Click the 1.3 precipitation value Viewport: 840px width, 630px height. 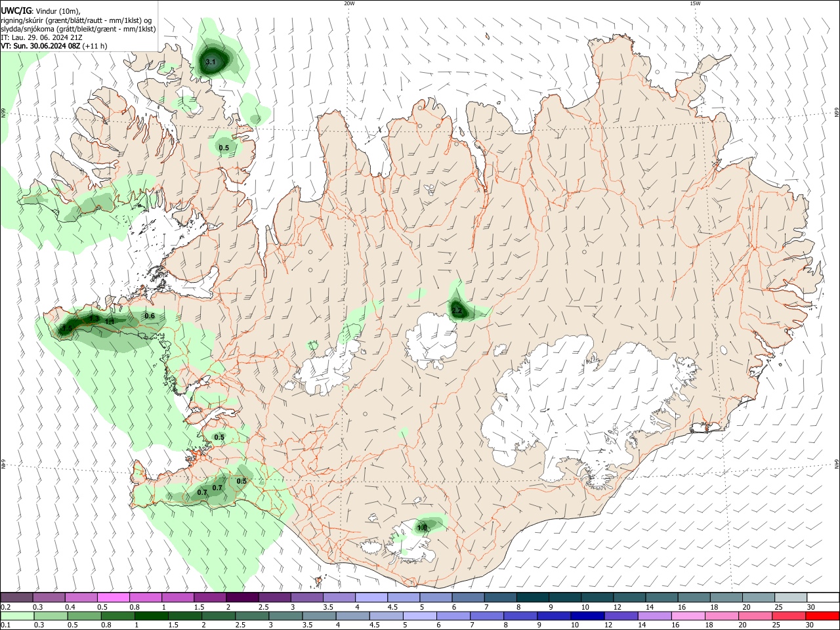(x=94, y=319)
